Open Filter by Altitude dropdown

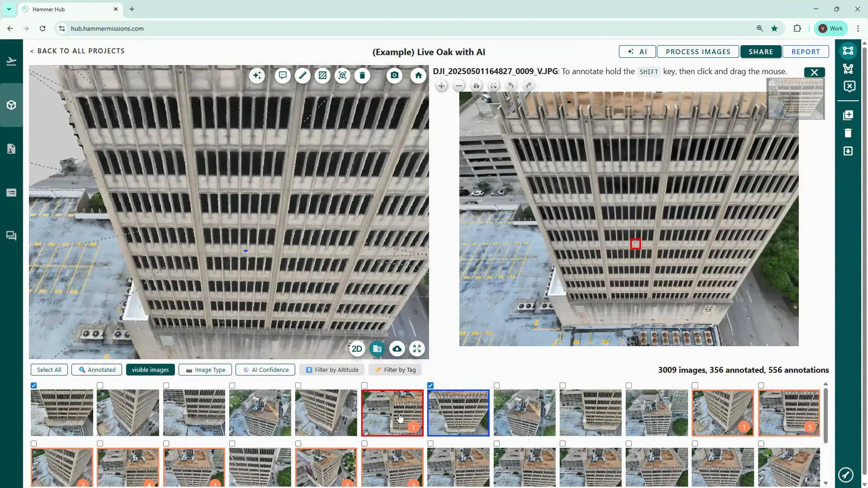[332, 370]
